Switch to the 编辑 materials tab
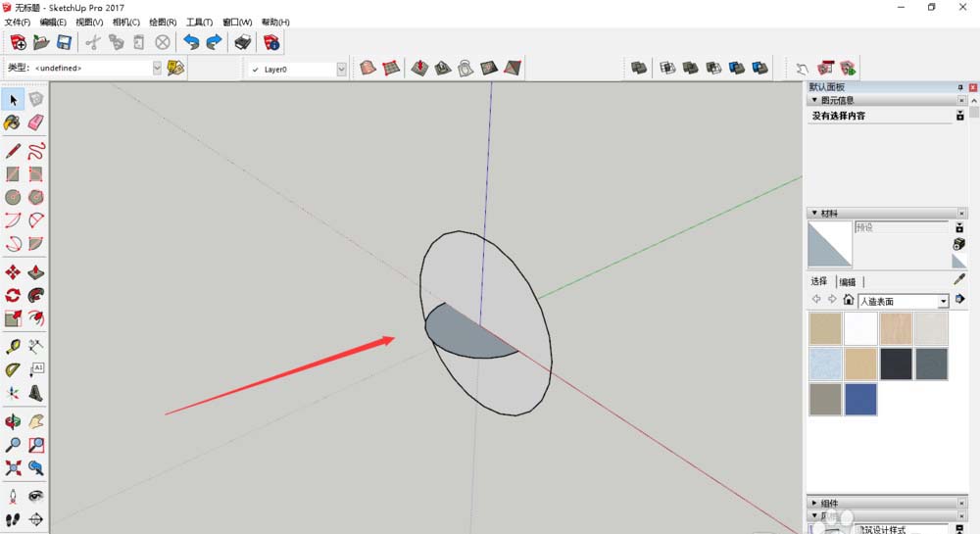The width and height of the screenshot is (980, 534). [848, 281]
